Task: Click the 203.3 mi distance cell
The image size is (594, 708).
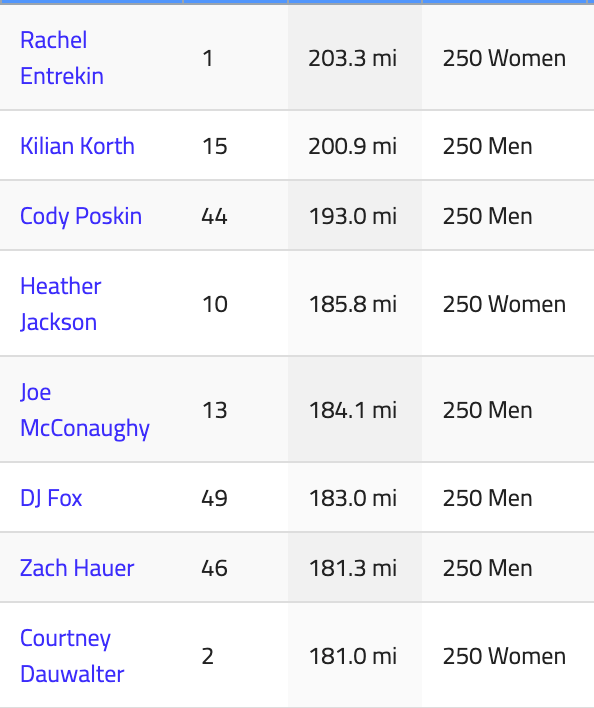Action: [x=353, y=58]
